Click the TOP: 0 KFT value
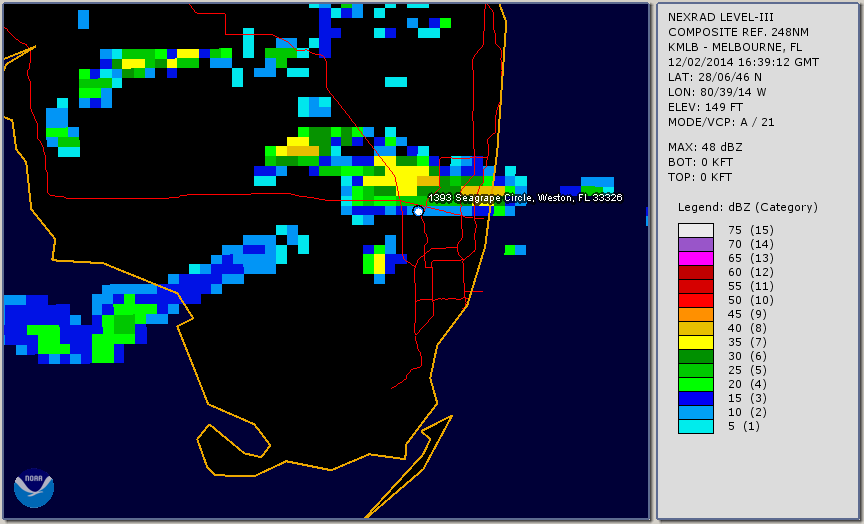864x524 pixels. coord(700,177)
